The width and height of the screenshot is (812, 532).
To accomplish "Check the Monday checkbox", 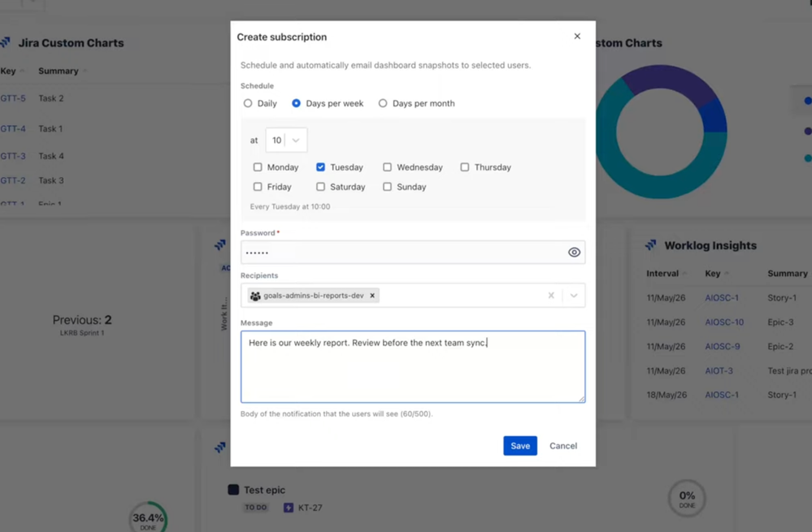I will tap(258, 167).
